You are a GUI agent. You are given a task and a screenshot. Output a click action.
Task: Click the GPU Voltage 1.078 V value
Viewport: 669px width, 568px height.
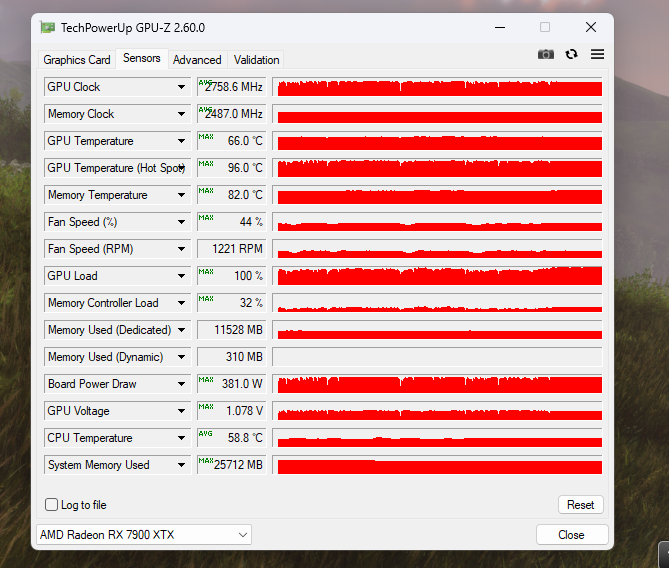pyautogui.click(x=232, y=411)
